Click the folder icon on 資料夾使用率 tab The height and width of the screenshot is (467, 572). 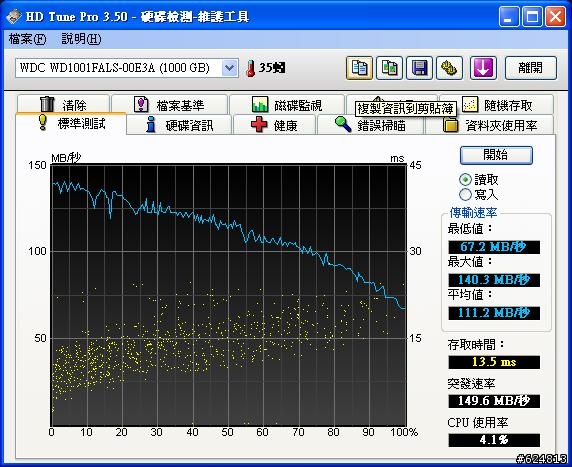(451, 125)
